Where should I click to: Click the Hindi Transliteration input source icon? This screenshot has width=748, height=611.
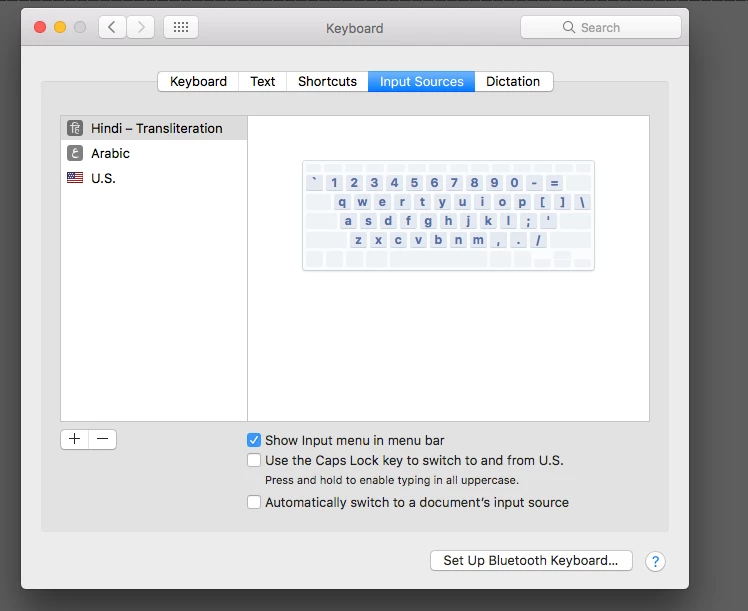(x=75, y=128)
